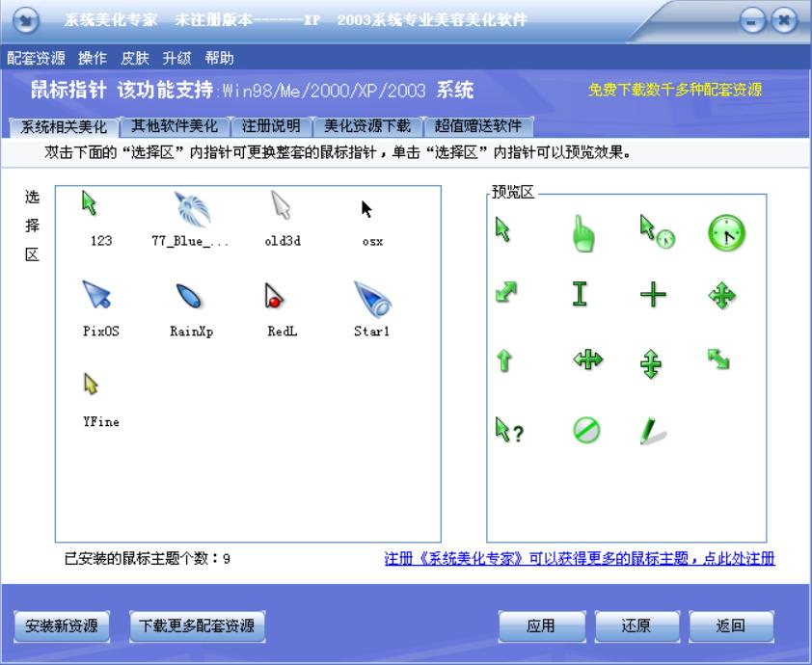Click the green pen handwriting cursor preview
The image size is (812, 665).
coord(653,432)
